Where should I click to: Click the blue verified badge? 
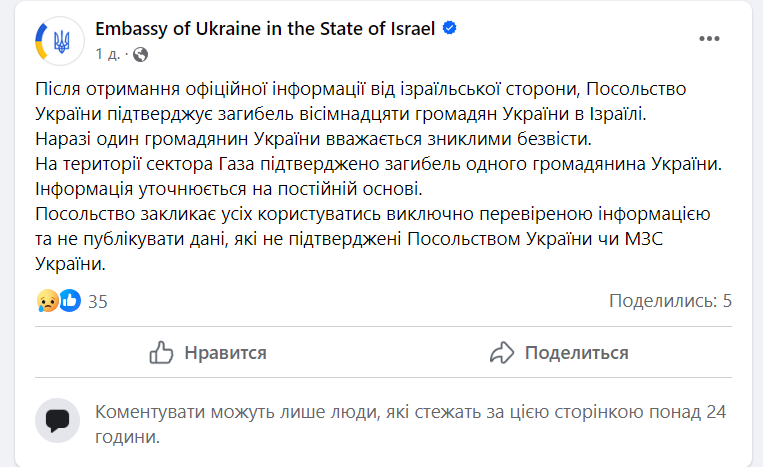450,29
